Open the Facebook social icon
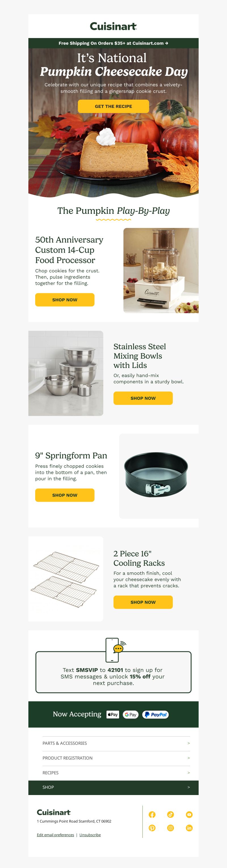Viewport: 227px width, 868px height. [152, 814]
